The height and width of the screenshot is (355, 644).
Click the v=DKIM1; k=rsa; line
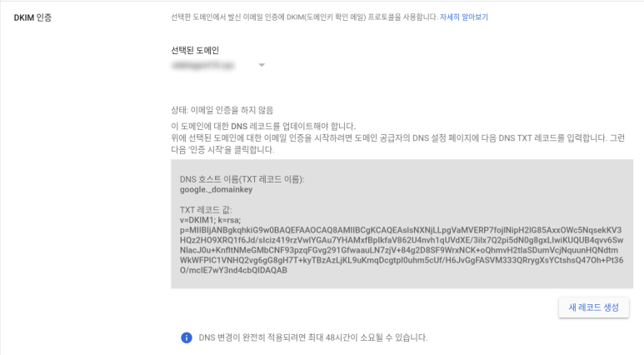(x=210, y=220)
